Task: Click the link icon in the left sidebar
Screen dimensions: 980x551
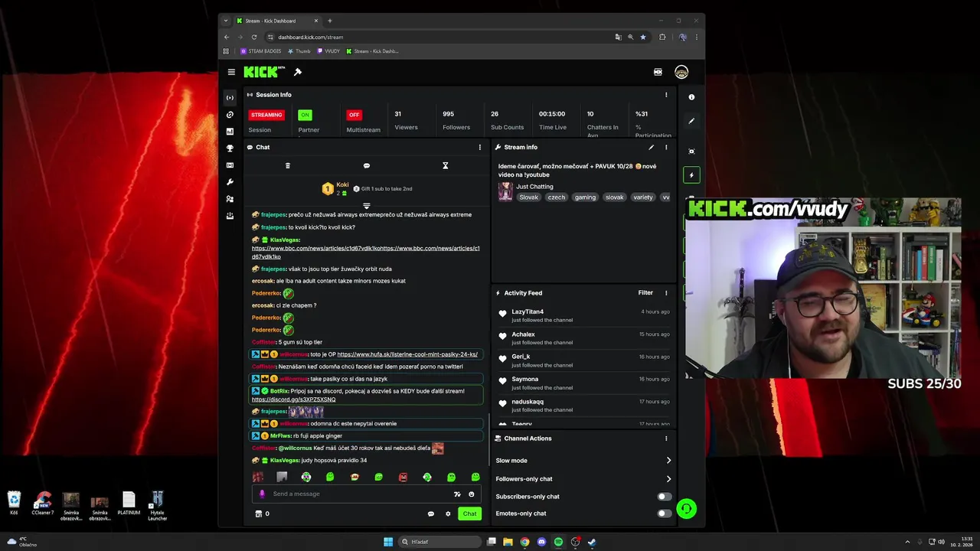Action: pyautogui.click(x=230, y=115)
